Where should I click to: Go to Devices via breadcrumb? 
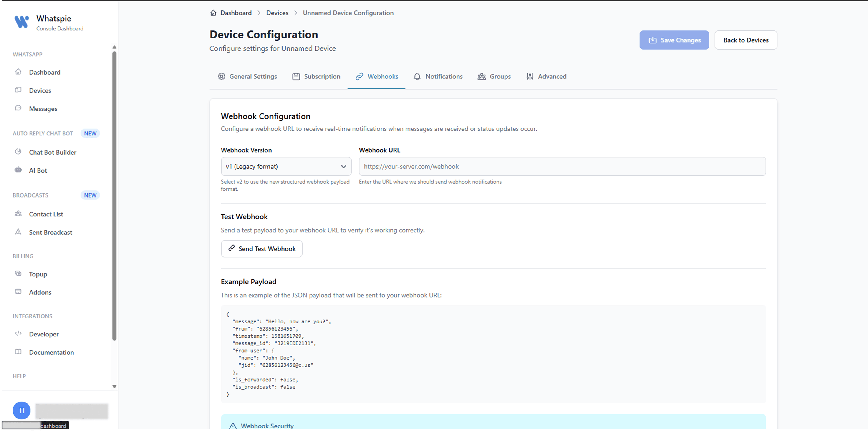tap(277, 13)
